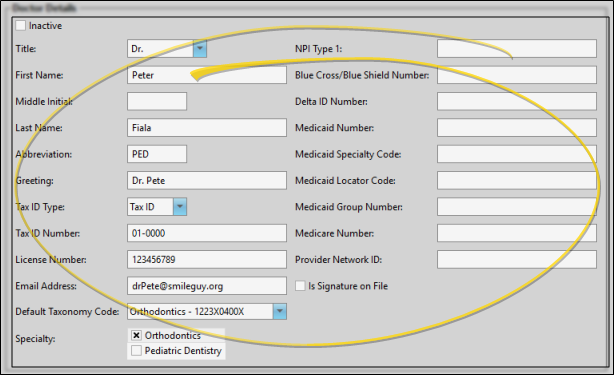Click the Medicaid Specialty Code field
Image resolution: width=615 pixels, height=376 pixels.
coord(517,154)
